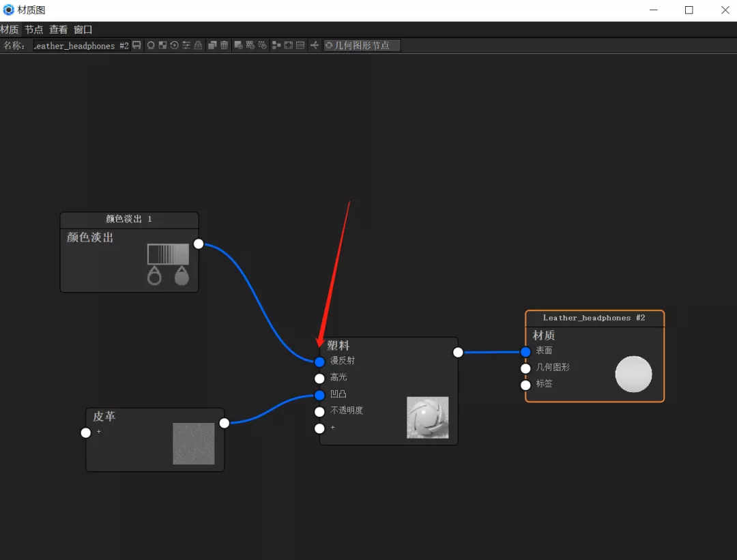Click the 表面 input socket on 材质 node
The height and width of the screenshot is (560, 737).
point(525,351)
